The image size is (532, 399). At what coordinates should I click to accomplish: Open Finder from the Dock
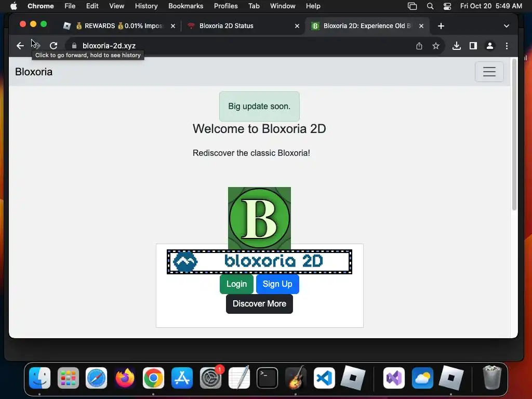point(39,378)
